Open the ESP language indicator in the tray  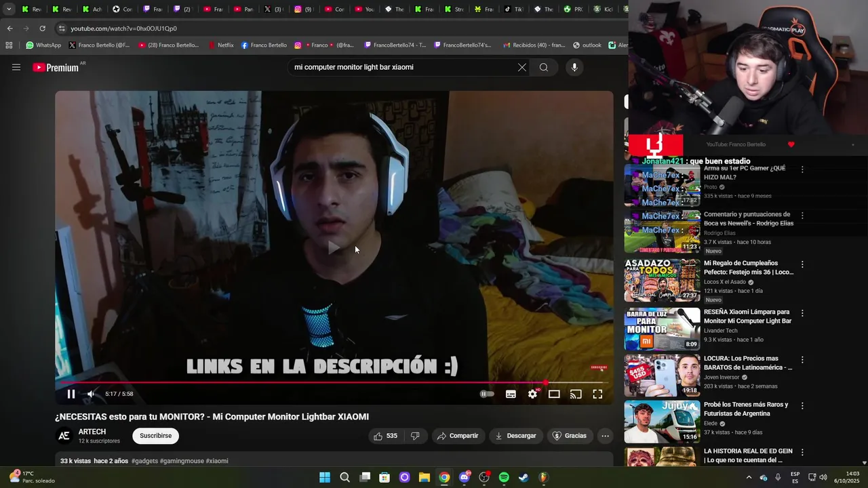point(795,477)
